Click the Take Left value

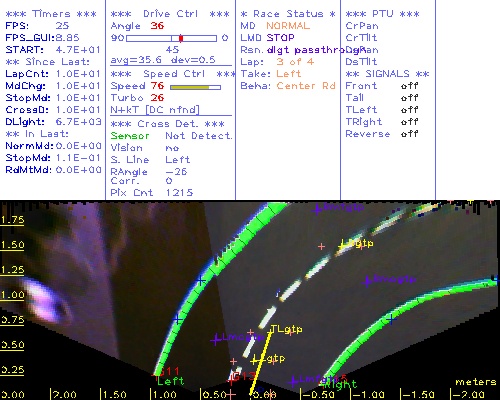pos(289,74)
